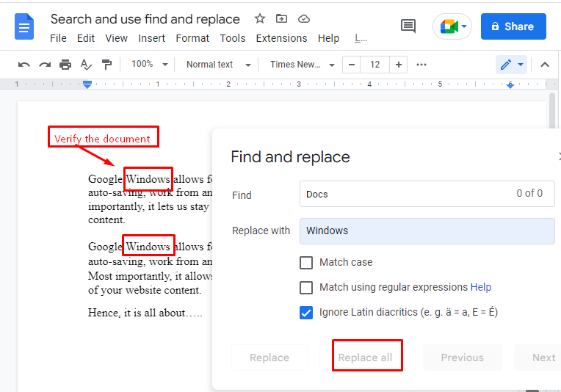Click the Previous button
The height and width of the screenshot is (392, 561).
click(x=463, y=357)
